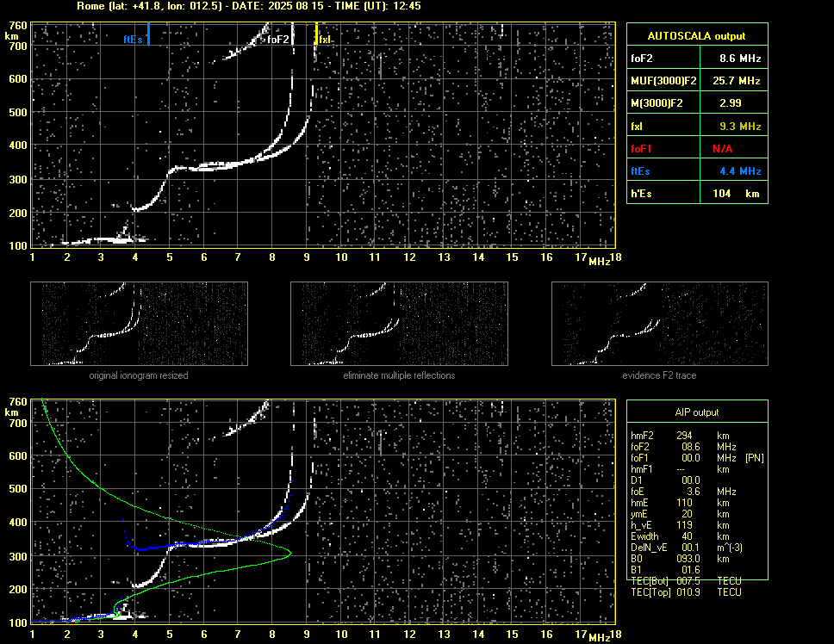
Task: Click the 'evidence F2 trace' caption
Action: point(659,375)
